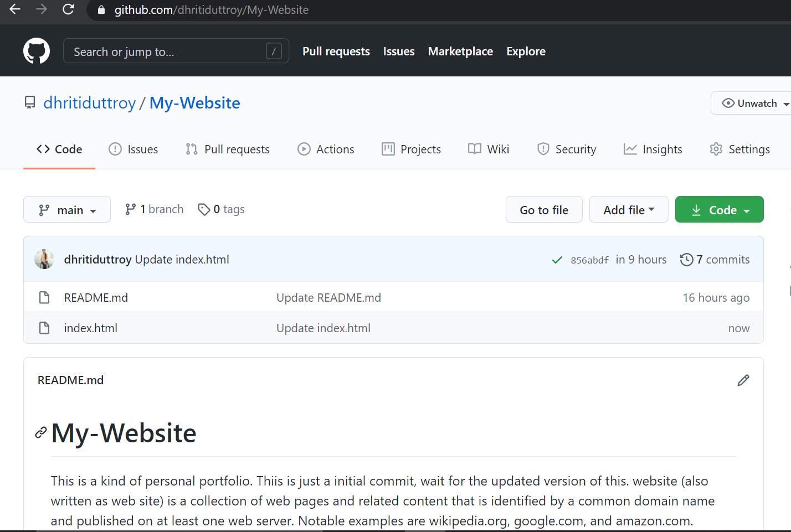
Task: Click the README.md header label
Action: click(x=71, y=380)
